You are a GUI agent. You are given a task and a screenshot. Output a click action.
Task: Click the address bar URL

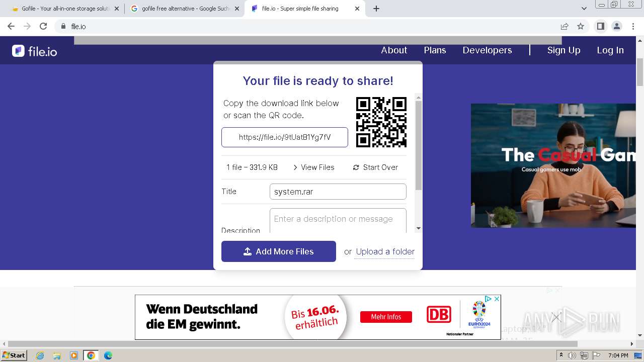point(78,27)
